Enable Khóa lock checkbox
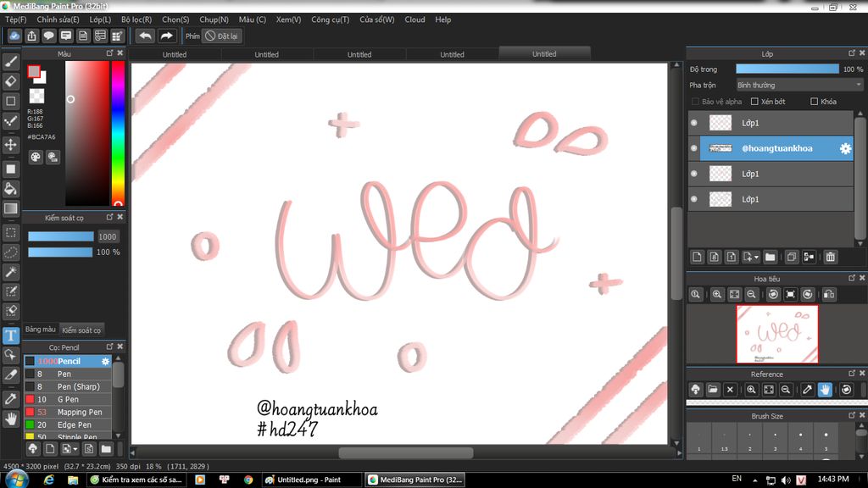The height and width of the screenshot is (488, 868). click(x=815, y=102)
